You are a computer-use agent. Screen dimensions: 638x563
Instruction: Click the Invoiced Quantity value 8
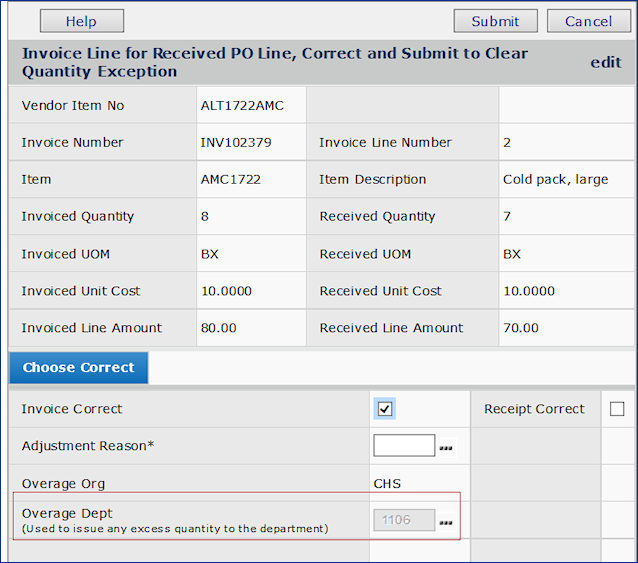point(205,217)
